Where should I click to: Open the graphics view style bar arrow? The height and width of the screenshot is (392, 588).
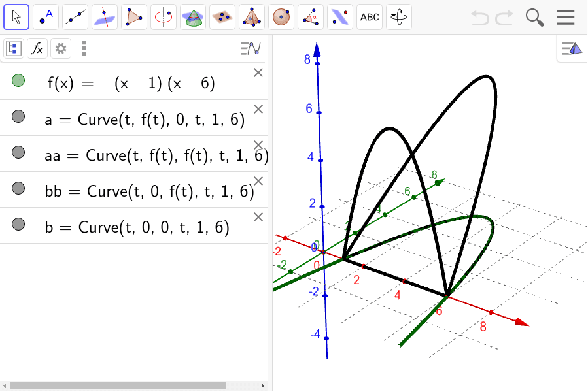[571, 48]
